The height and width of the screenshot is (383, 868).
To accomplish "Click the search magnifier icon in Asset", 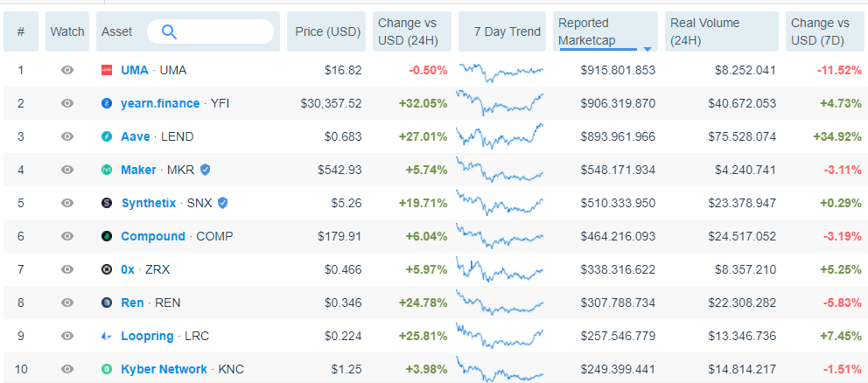I will click(169, 31).
